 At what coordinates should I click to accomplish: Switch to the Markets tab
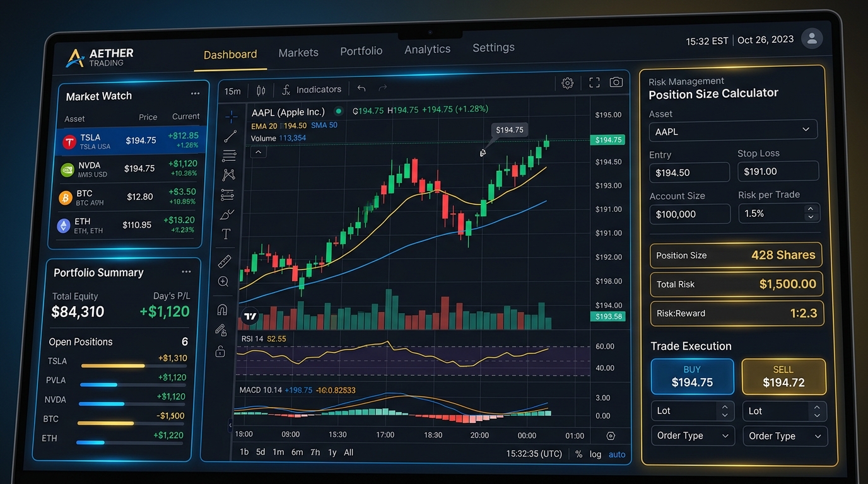(298, 52)
